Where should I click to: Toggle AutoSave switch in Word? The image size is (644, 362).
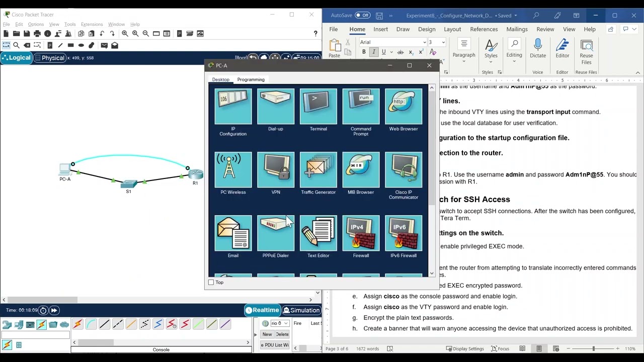362,16
